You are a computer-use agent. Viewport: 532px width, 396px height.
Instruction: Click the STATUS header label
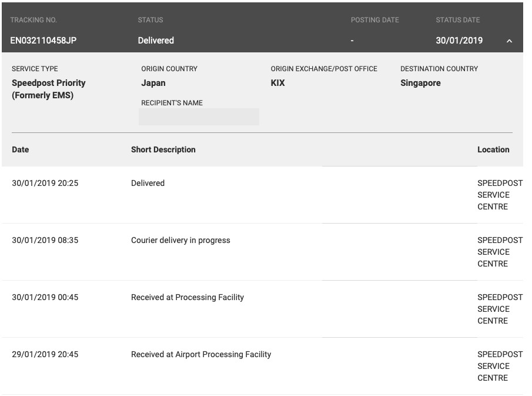tap(150, 20)
